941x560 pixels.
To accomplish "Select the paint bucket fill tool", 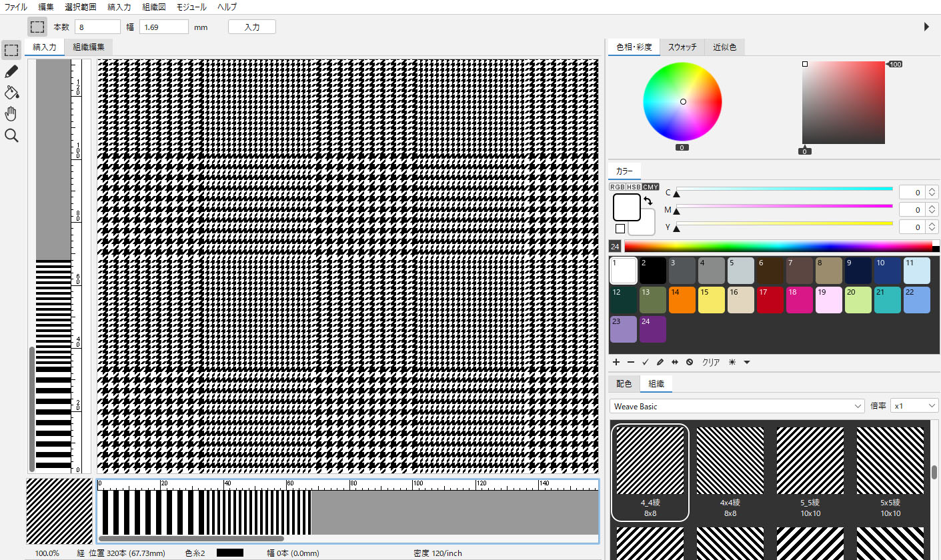I will [x=11, y=93].
